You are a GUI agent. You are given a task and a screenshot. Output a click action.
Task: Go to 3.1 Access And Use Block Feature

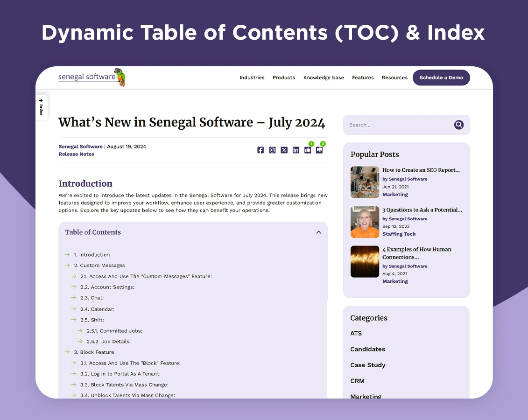[130, 363]
